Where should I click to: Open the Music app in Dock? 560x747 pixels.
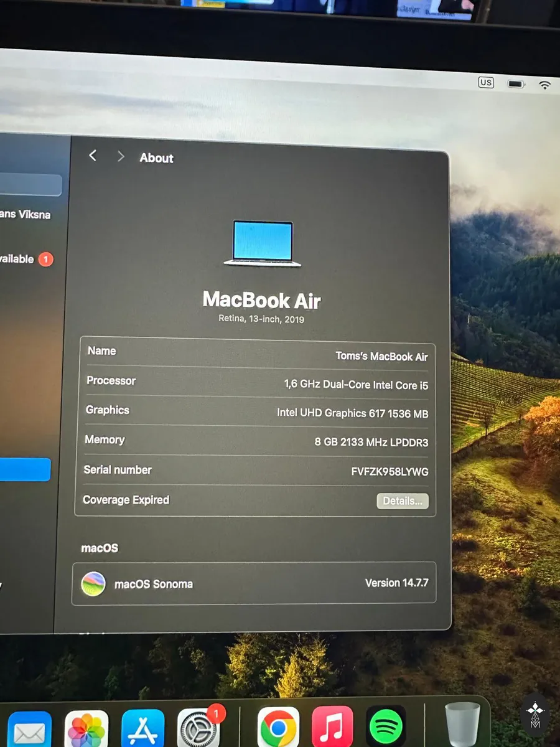(333, 726)
